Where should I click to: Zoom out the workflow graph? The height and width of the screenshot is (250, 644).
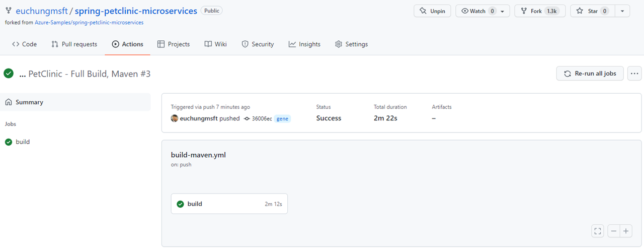[614, 231]
